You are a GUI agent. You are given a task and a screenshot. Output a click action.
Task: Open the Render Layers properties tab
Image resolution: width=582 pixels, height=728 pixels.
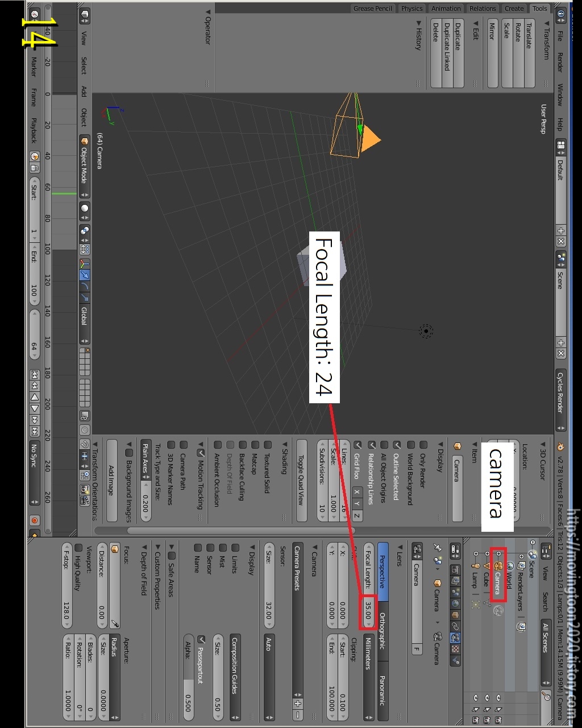point(455,581)
